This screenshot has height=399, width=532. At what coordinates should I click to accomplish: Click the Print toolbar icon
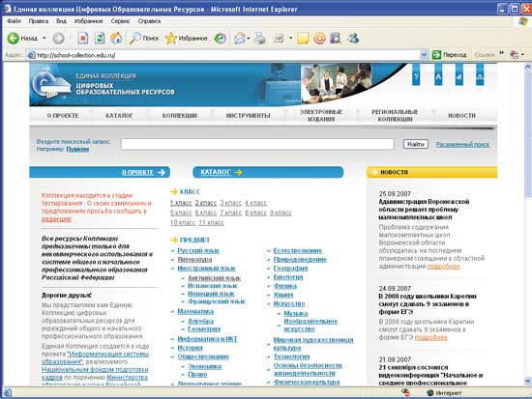pos(260,38)
